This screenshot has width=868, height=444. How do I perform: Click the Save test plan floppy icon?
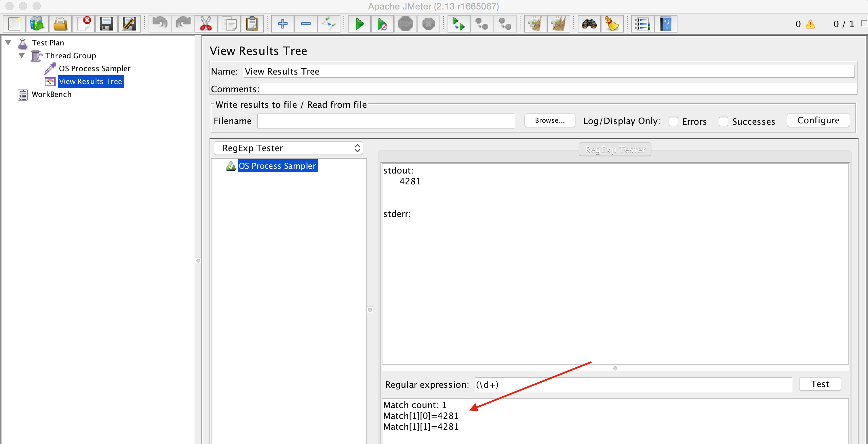106,24
